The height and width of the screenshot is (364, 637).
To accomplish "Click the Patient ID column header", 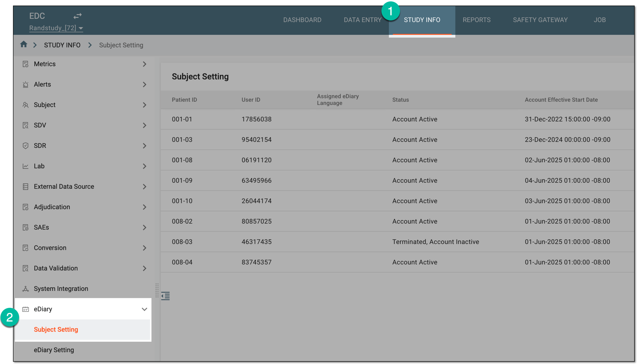I will (184, 100).
